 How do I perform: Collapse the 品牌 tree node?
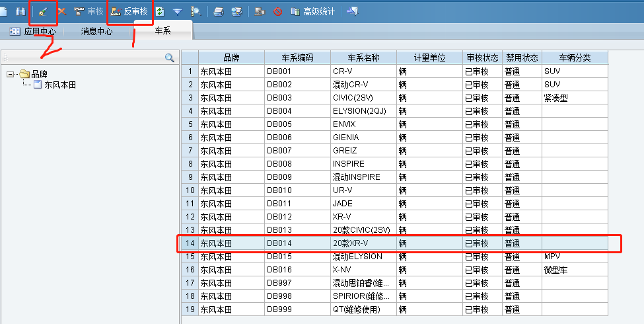(x=10, y=74)
